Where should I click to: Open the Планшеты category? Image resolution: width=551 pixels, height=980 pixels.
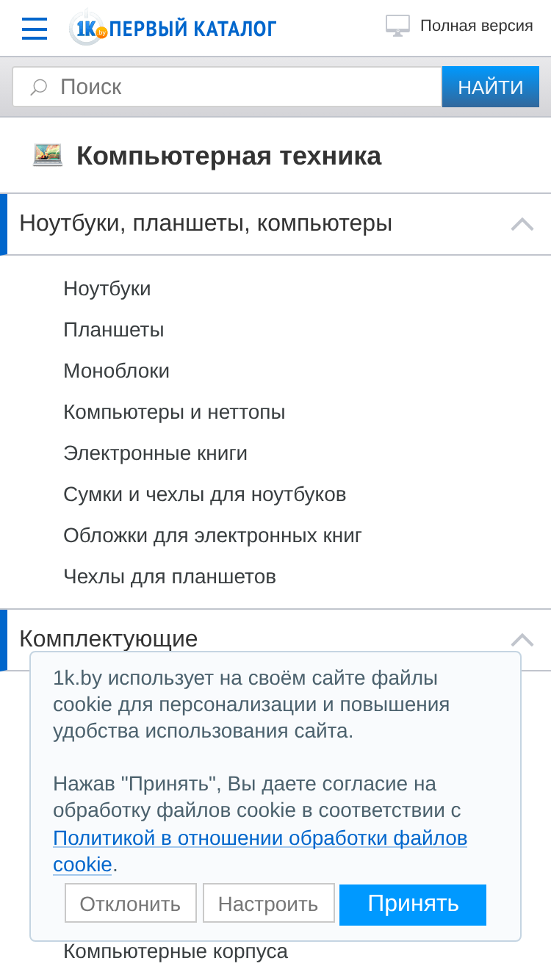coord(114,330)
